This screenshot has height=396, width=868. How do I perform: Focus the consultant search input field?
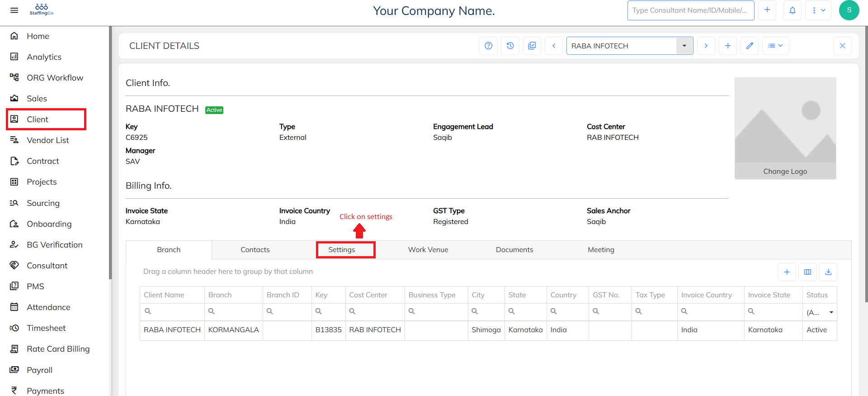691,10
